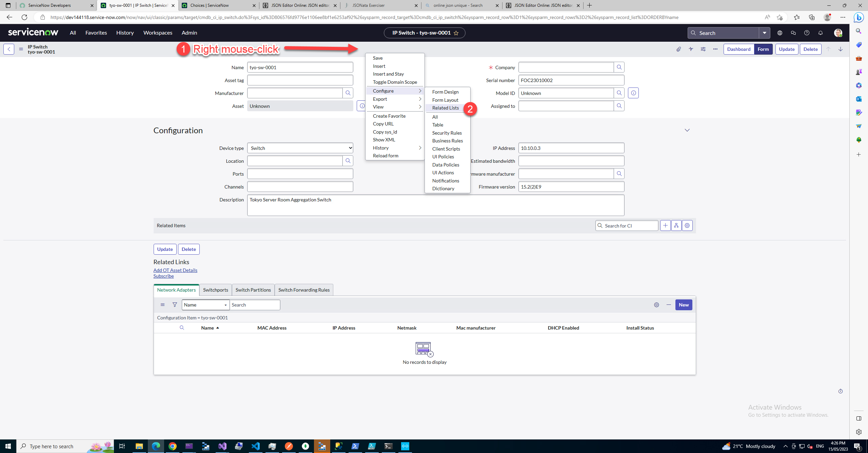
Task: Expand the global search dropdown arrow
Action: click(765, 33)
